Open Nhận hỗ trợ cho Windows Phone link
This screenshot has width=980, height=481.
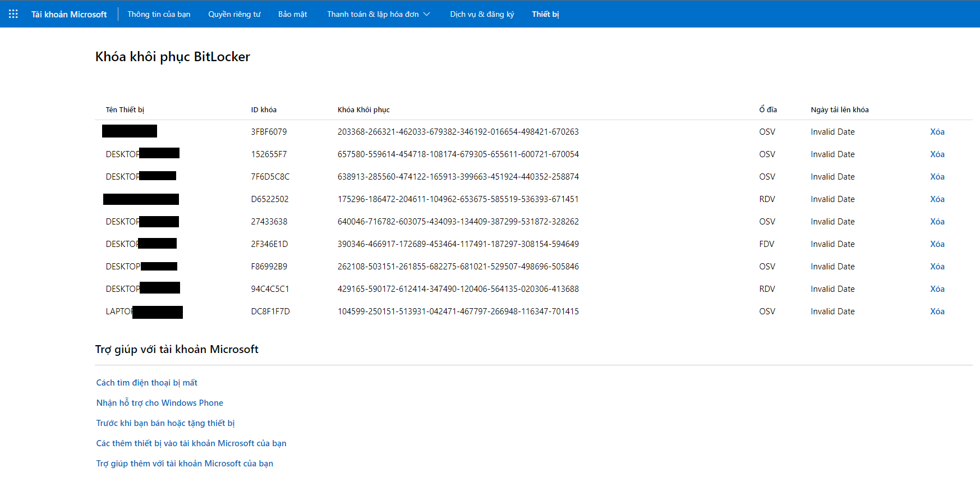pyautogui.click(x=160, y=403)
